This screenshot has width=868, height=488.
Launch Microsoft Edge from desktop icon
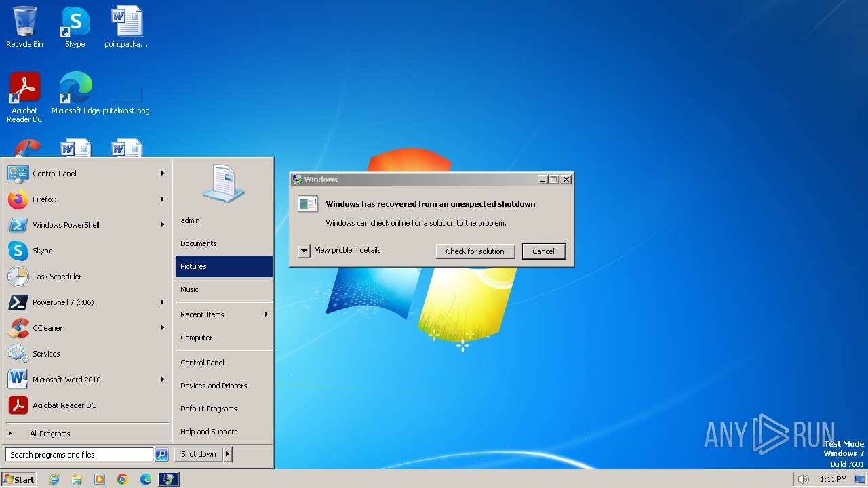(75, 88)
